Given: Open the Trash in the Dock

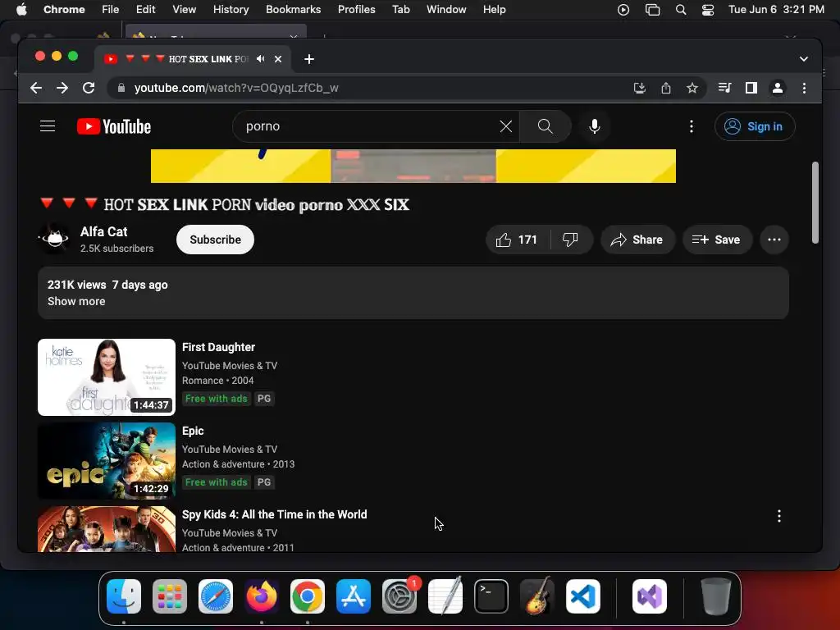Looking at the screenshot, I should [x=715, y=596].
